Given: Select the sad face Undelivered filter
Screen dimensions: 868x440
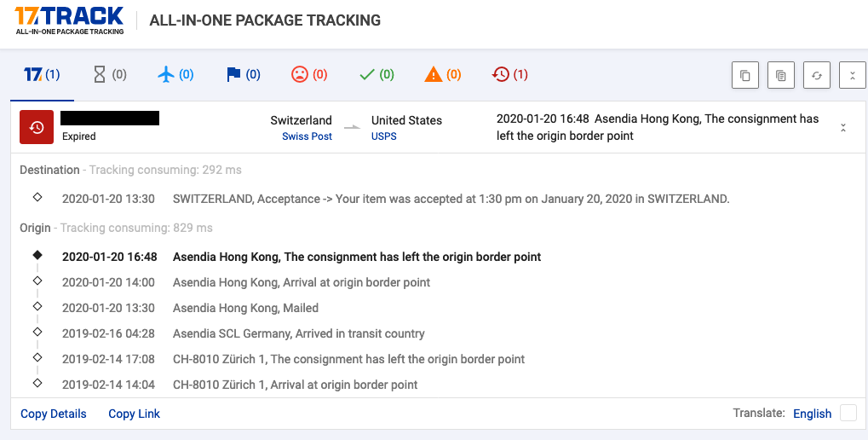Looking at the screenshot, I should [x=308, y=75].
